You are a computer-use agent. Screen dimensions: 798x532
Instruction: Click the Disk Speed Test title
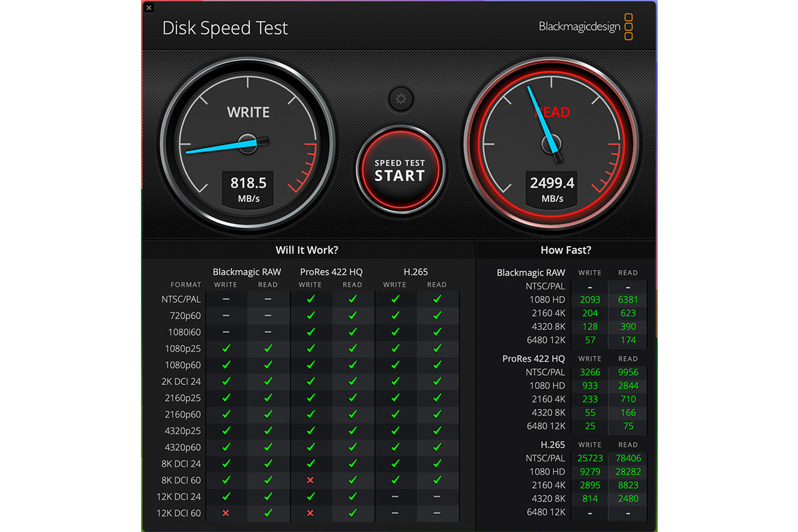(x=225, y=28)
